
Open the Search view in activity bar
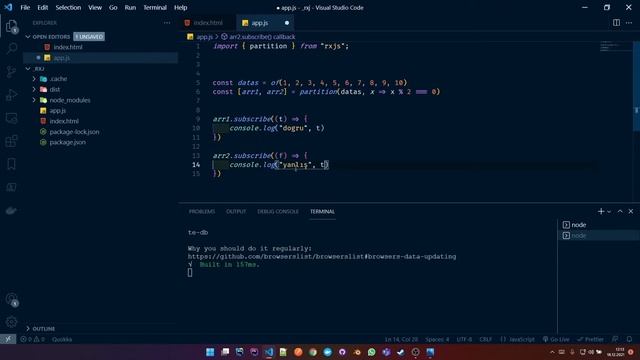click(x=11, y=49)
